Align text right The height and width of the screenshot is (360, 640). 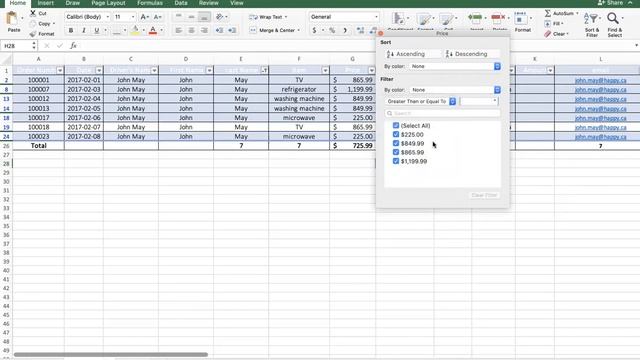coord(204,30)
